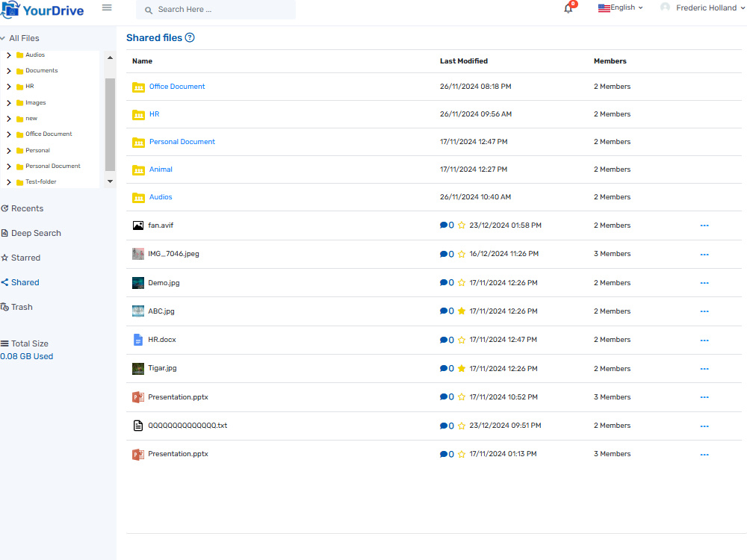The width and height of the screenshot is (747, 560).
Task: Open more options for Demo.jpg
Action: click(704, 283)
